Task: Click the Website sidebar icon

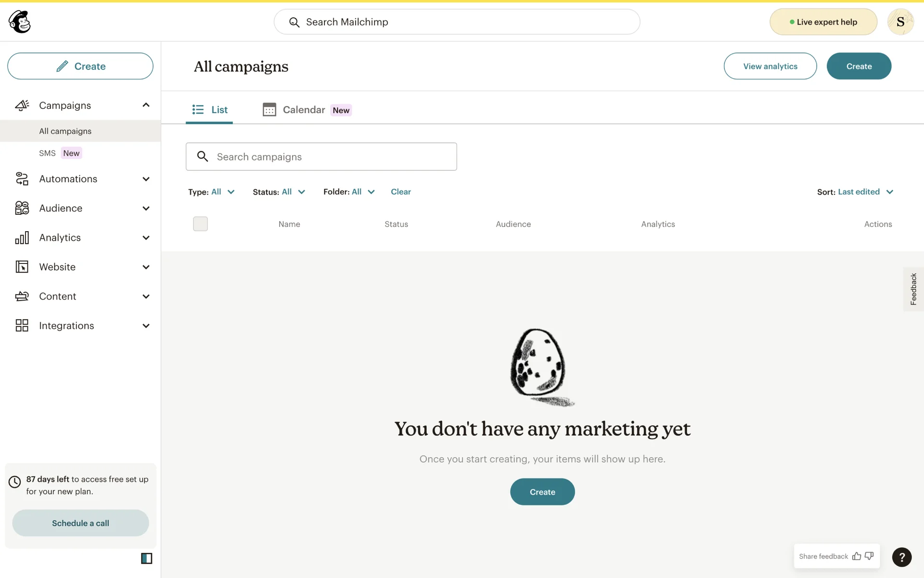Action: 22,267
